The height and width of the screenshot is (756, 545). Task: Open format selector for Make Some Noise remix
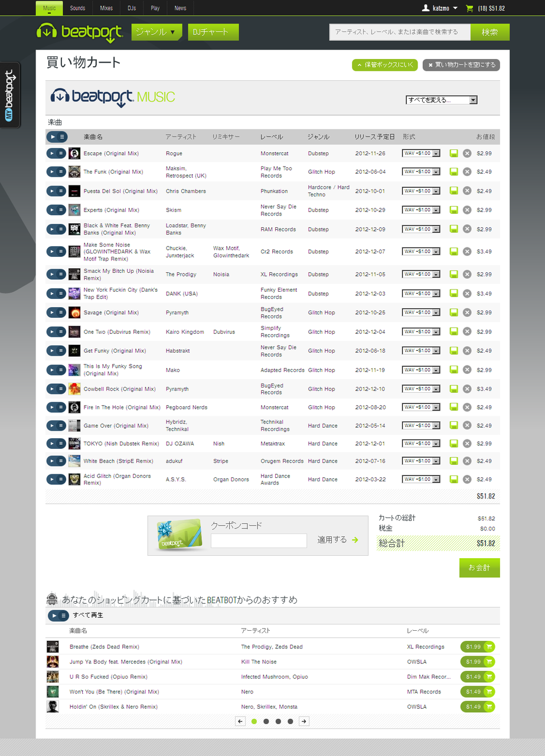pos(421,252)
